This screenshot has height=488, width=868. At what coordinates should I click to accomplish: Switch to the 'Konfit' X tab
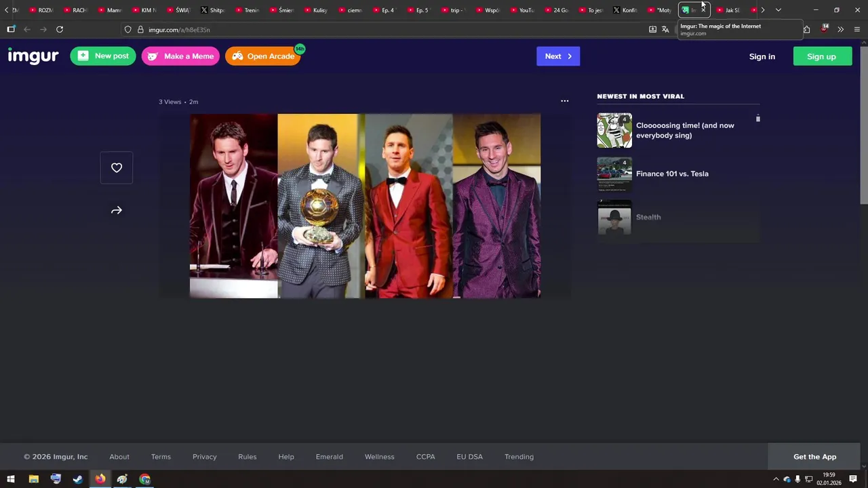(x=625, y=10)
